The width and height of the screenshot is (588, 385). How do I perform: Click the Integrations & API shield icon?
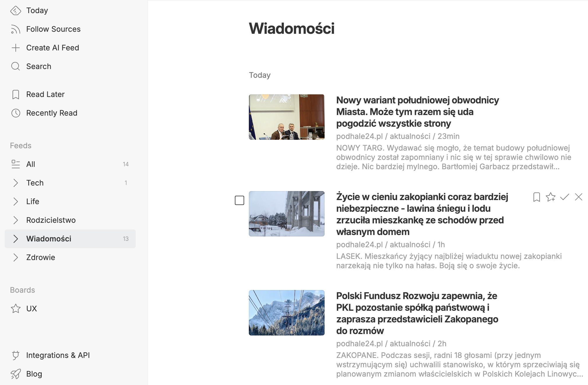click(16, 355)
